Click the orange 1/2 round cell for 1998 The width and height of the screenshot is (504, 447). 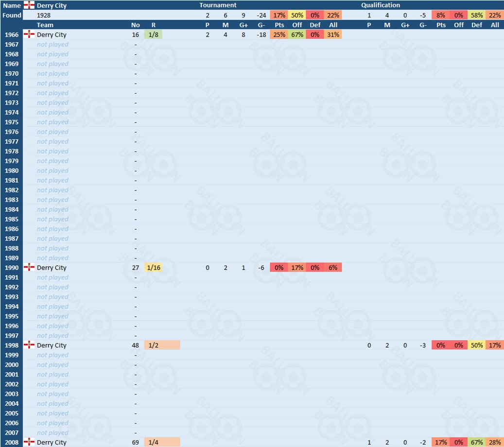[x=162, y=345]
